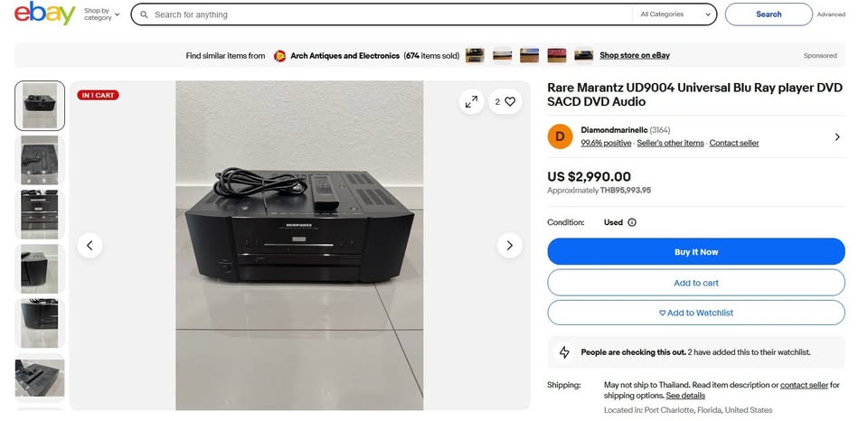Click the Arch Antiques store logo
The height and width of the screenshot is (421, 868).
280,56
